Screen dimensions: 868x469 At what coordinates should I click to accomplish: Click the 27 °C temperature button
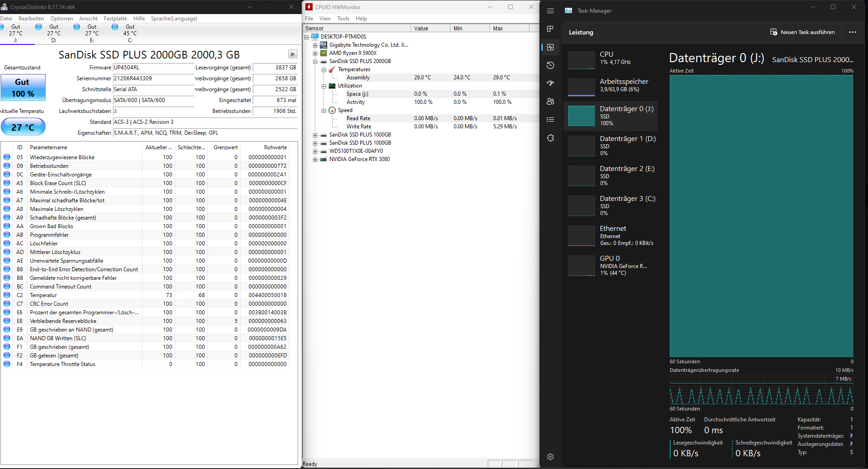click(23, 127)
